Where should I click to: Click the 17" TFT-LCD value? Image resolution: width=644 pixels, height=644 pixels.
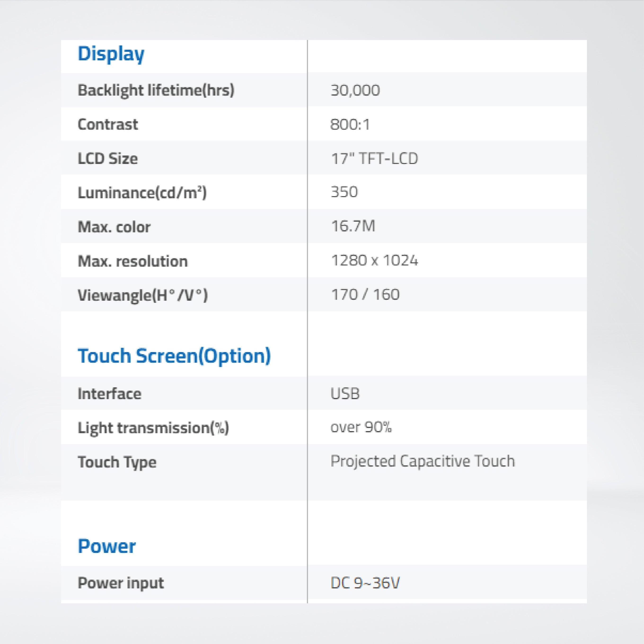click(374, 158)
